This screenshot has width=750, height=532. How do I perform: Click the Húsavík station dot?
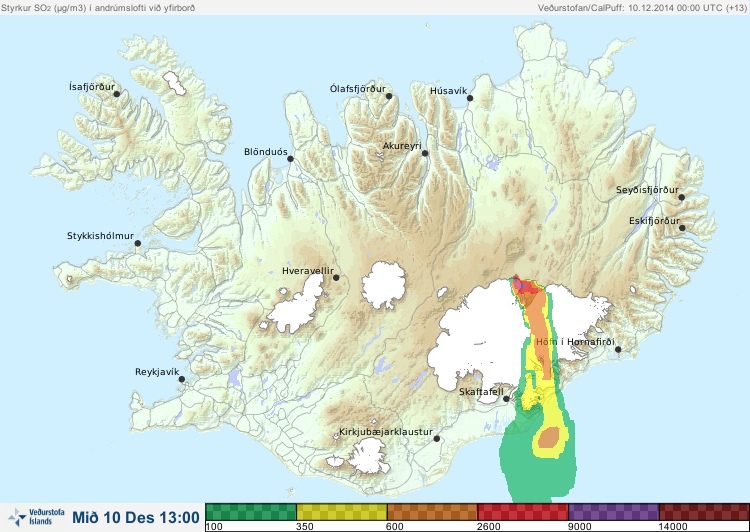tap(470, 98)
